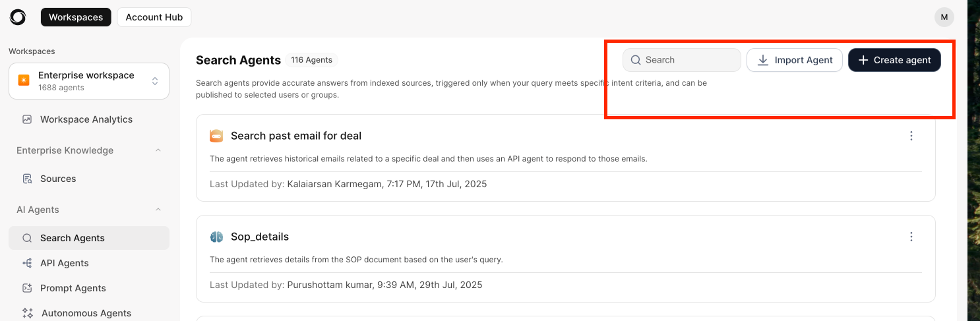Click the Workspaces label above the workspace selector
980x321 pixels.
32,51
